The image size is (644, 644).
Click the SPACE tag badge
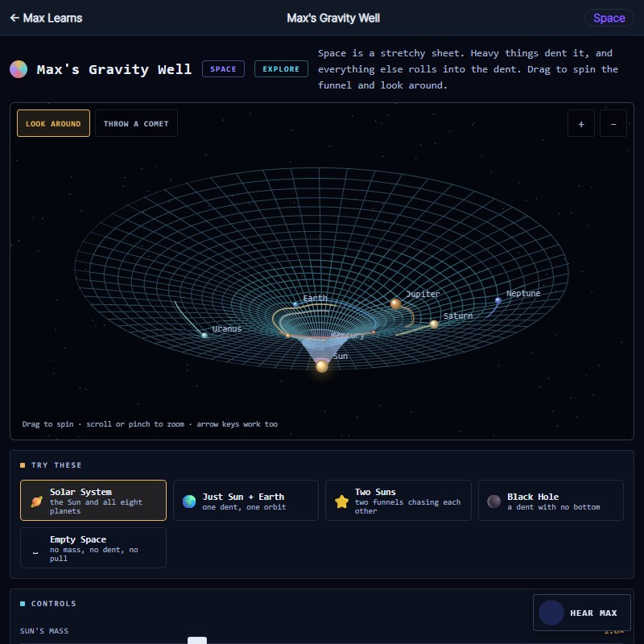point(223,69)
